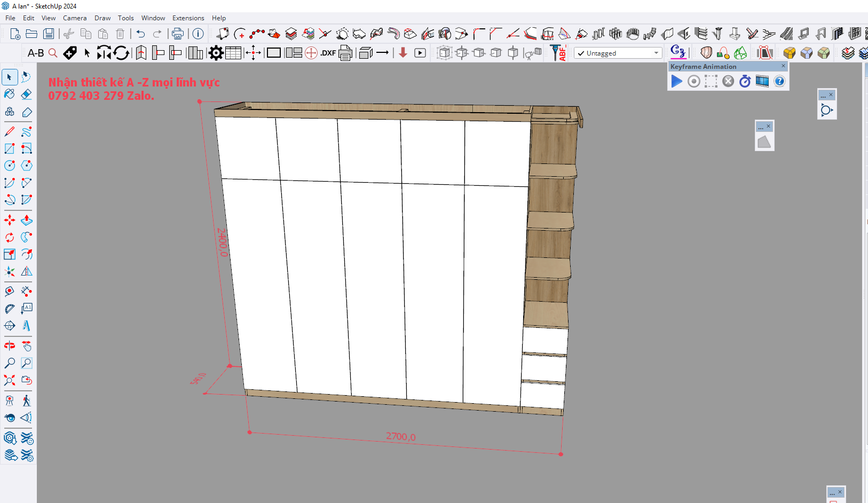Activate the Orbit tool
The height and width of the screenshot is (503, 868).
pyautogui.click(x=10, y=346)
